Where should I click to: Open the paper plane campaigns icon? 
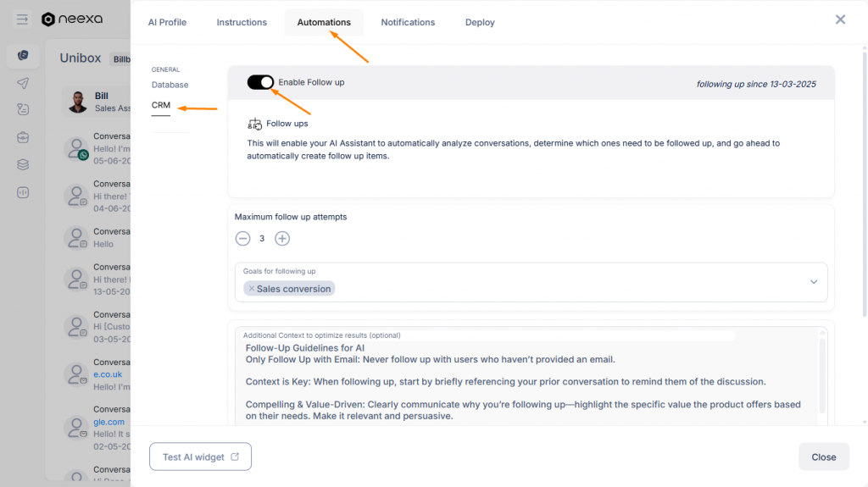pos(23,83)
